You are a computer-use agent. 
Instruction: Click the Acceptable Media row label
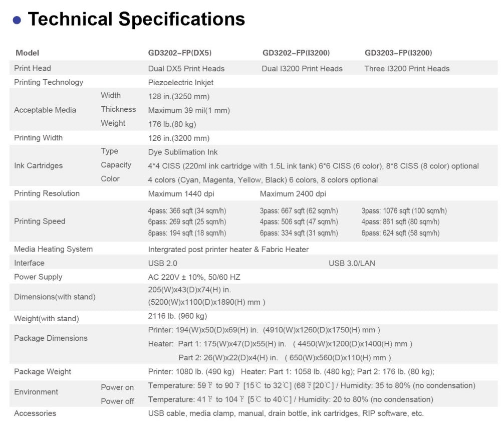coord(45,110)
